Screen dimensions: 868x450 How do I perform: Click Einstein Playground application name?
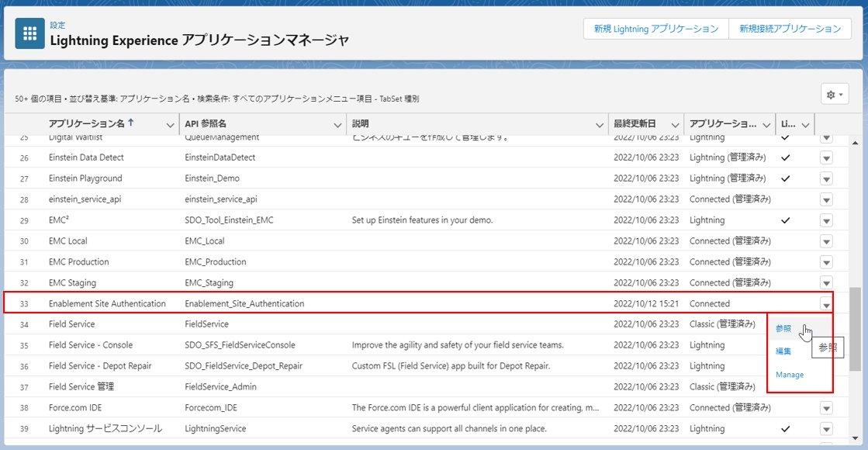click(85, 178)
